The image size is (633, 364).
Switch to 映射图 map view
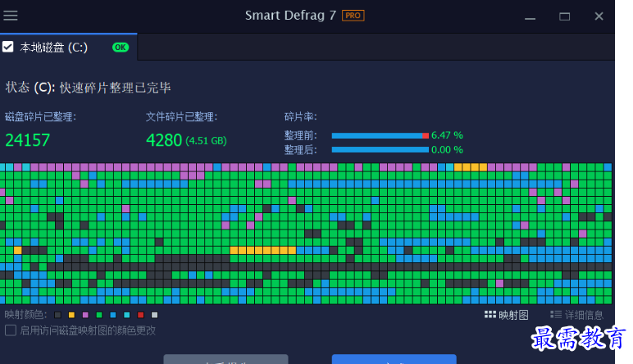click(x=506, y=315)
